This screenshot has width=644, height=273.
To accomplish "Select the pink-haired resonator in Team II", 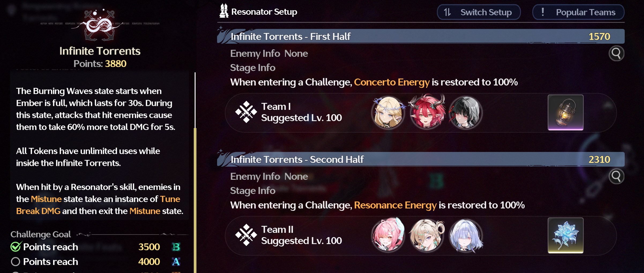I will point(388,235).
